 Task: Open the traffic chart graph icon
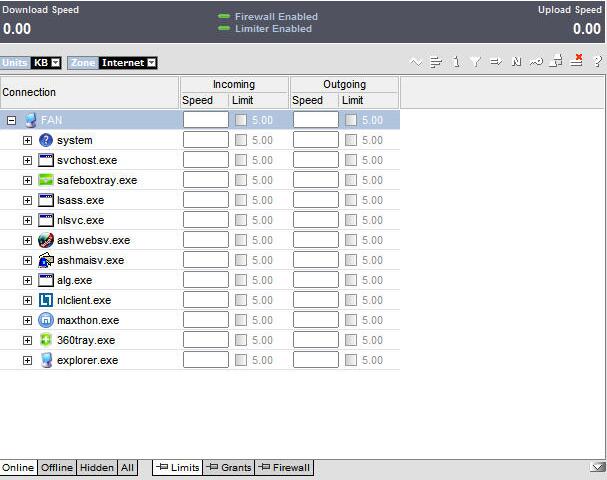click(416, 62)
